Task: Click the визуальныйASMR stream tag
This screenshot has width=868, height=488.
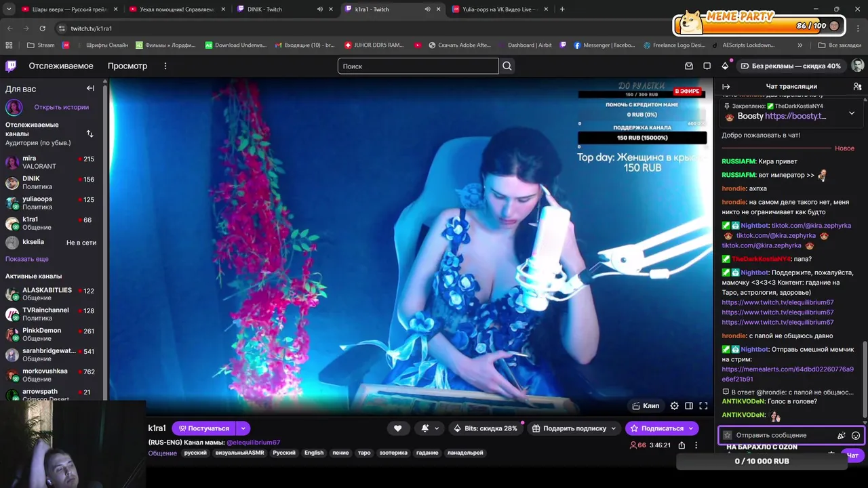Action: (240, 453)
